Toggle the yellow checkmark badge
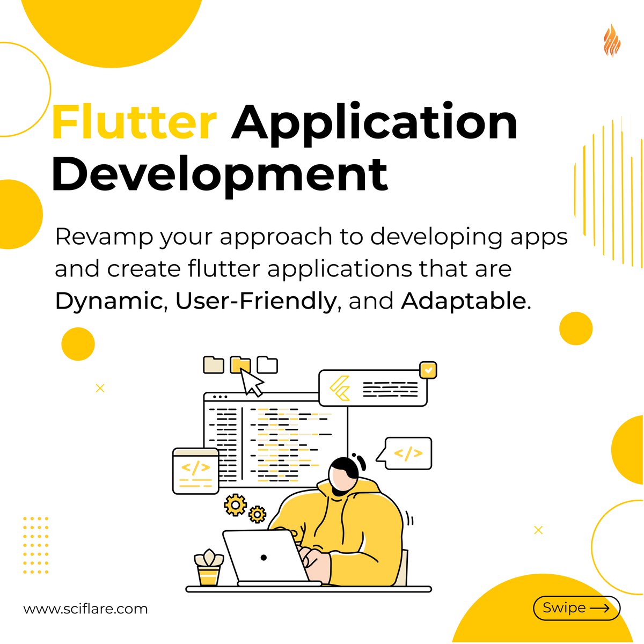 428,370
